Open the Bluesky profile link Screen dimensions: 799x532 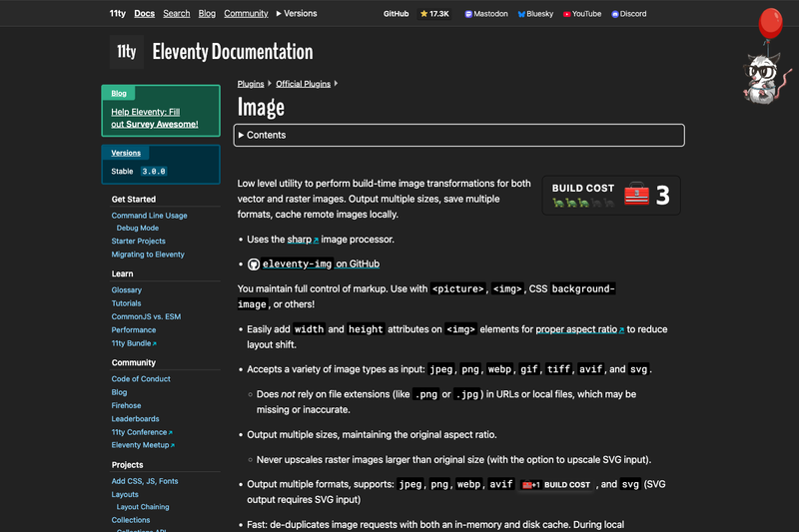pos(535,14)
